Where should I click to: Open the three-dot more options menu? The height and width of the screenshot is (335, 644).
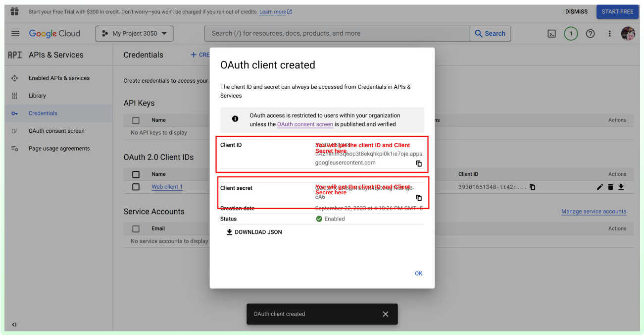(x=610, y=34)
